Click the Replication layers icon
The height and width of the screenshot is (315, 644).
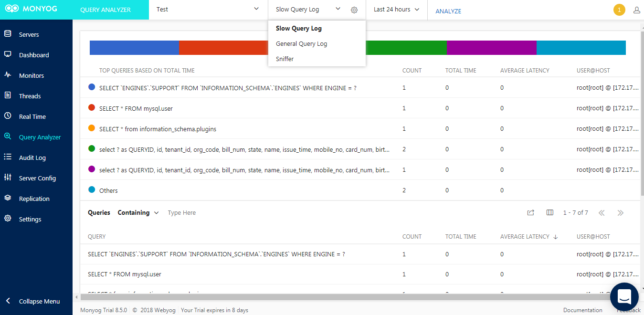8,198
